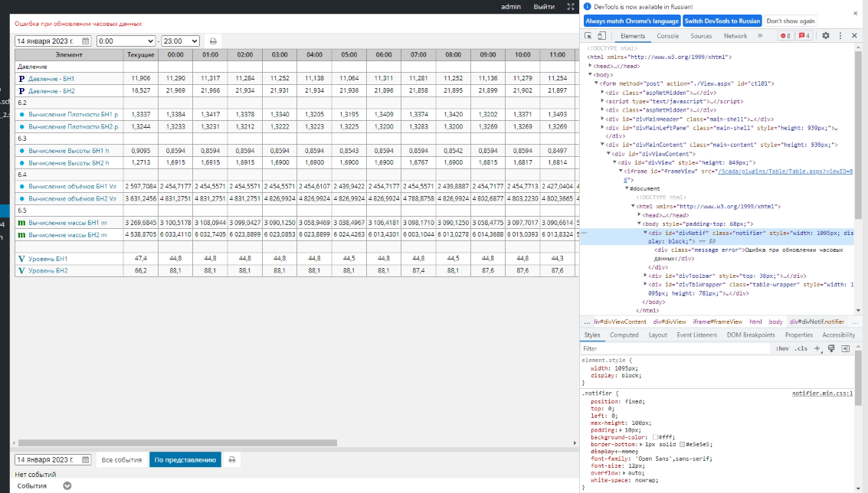Expand the head node in DOM tree
Screen dimensions: 868x493
[x=590, y=66]
